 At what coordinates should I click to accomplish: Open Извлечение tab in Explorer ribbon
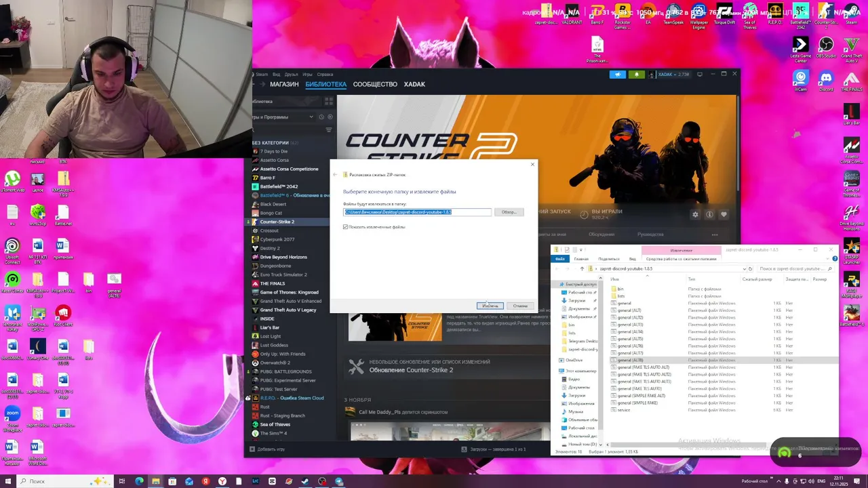682,250
